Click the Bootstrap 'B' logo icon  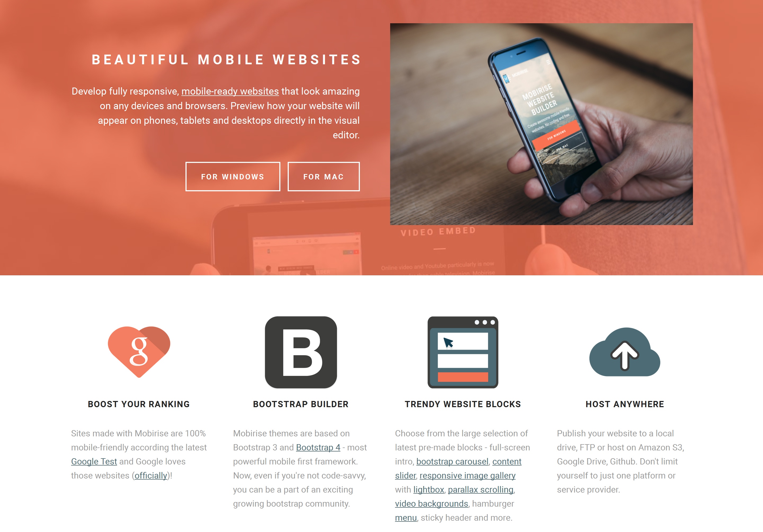click(301, 352)
